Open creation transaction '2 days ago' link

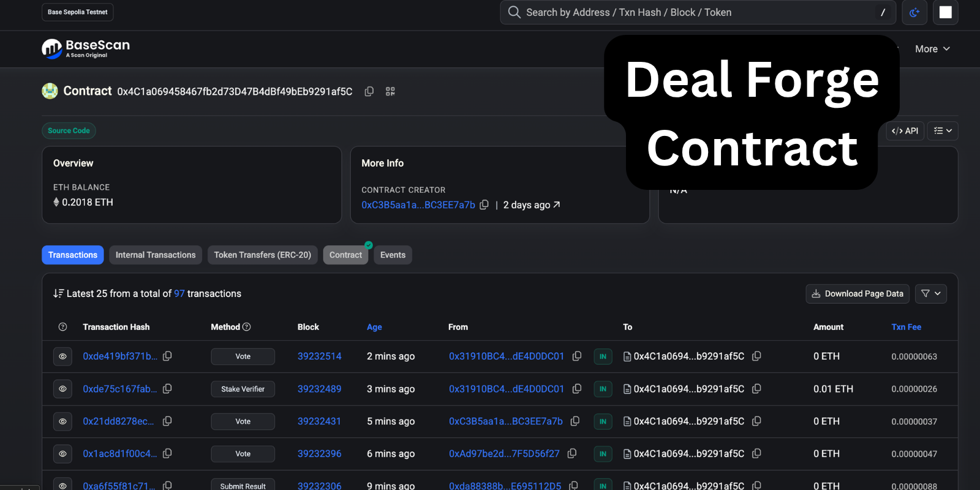point(532,205)
